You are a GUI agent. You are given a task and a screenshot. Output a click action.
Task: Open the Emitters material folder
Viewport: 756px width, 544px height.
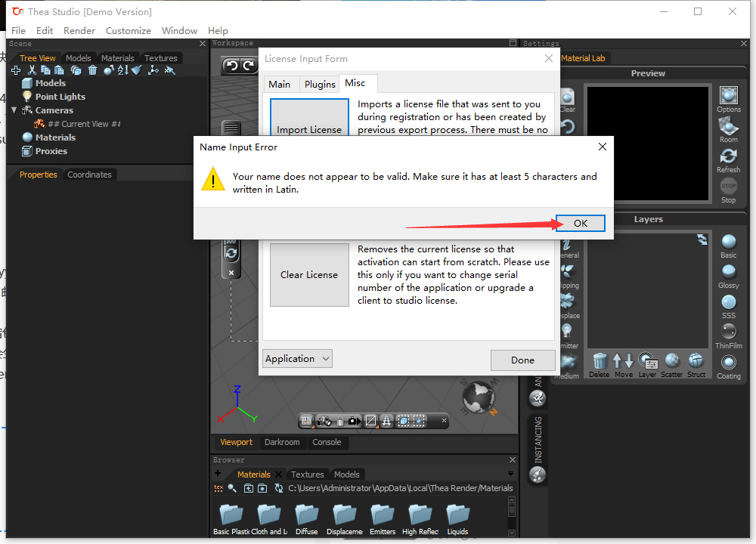coord(383,519)
